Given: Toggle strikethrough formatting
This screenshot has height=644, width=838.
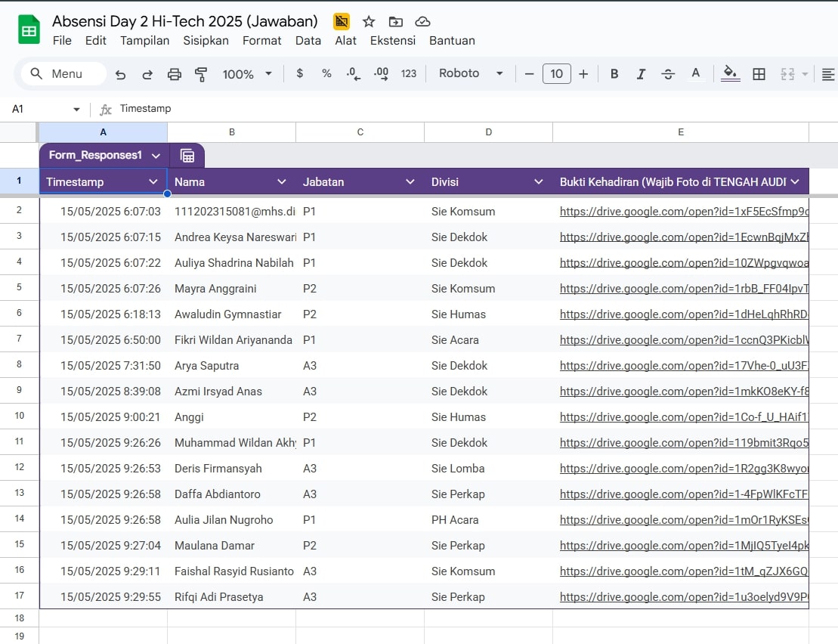Looking at the screenshot, I should (x=668, y=74).
